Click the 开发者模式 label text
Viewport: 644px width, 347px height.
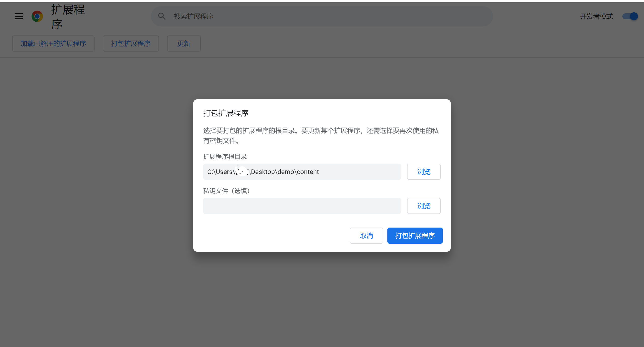tap(596, 16)
